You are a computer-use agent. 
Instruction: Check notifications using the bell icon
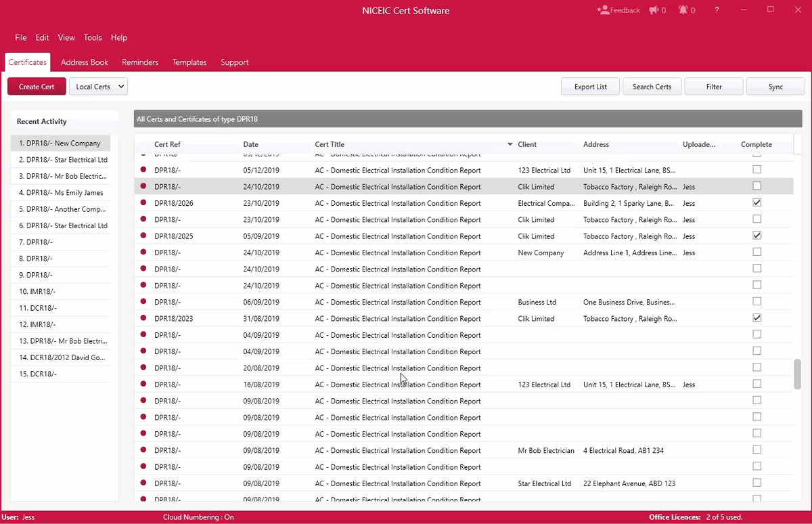tap(683, 10)
